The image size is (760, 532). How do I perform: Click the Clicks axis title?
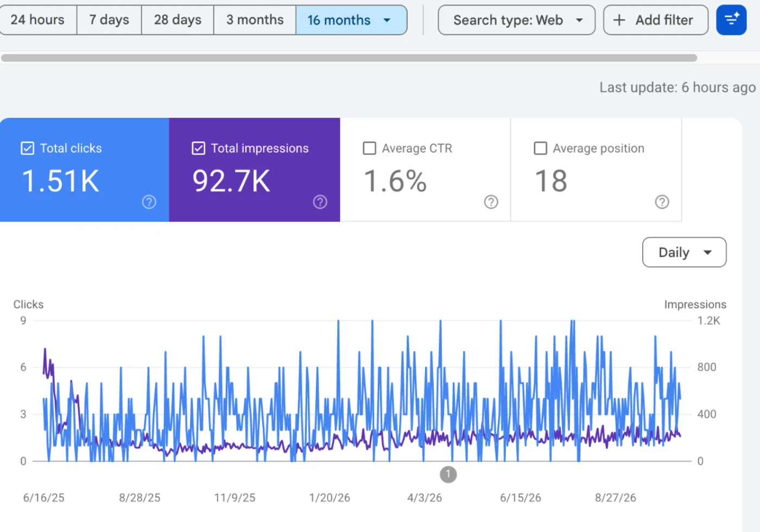(x=28, y=305)
